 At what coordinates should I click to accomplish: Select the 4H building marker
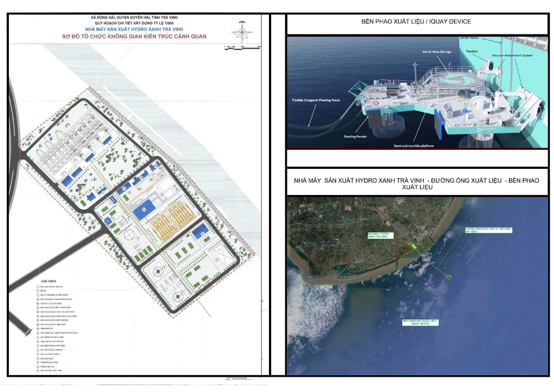point(144,209)
